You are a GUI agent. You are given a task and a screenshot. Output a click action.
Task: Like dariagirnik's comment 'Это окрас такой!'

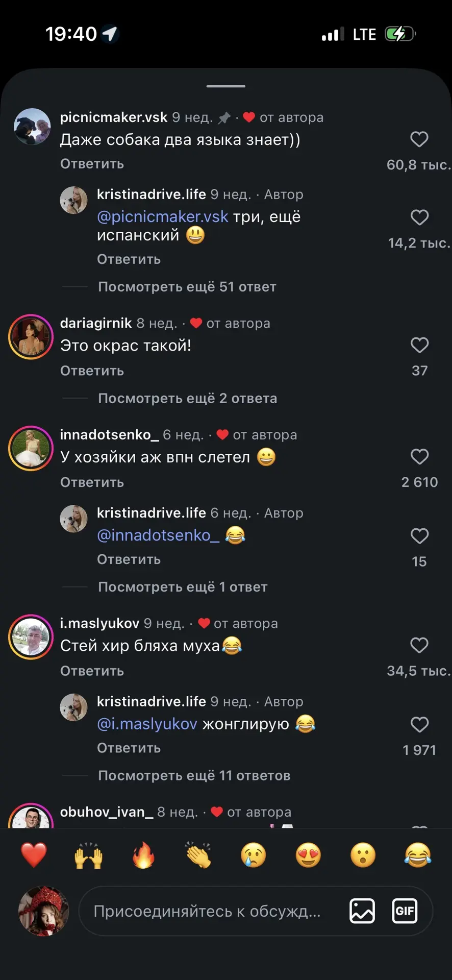pos(419,345)
